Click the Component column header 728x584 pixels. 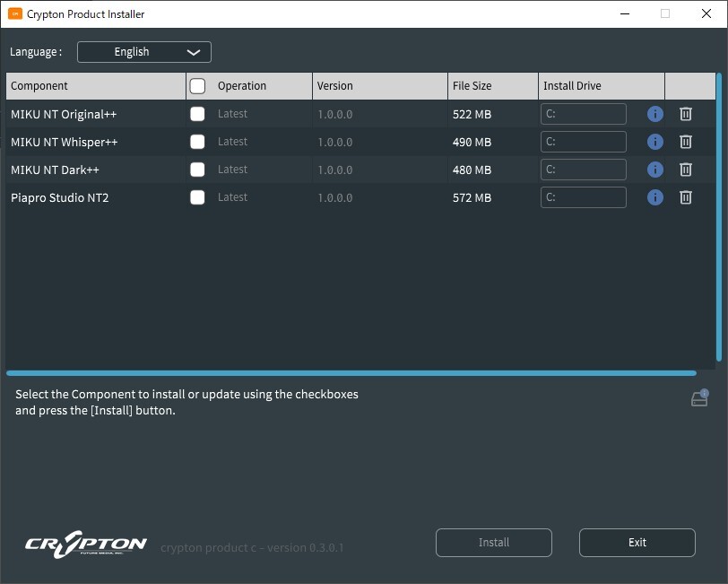96,86
